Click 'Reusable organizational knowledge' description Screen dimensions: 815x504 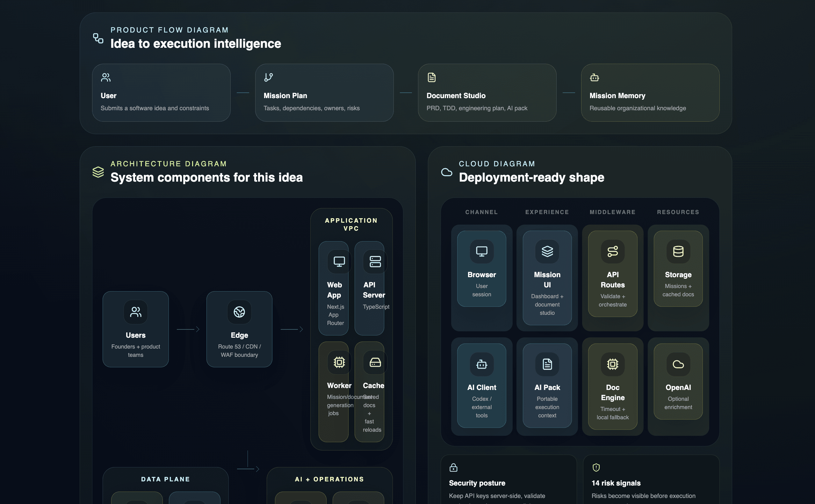[x=638, y=108]
